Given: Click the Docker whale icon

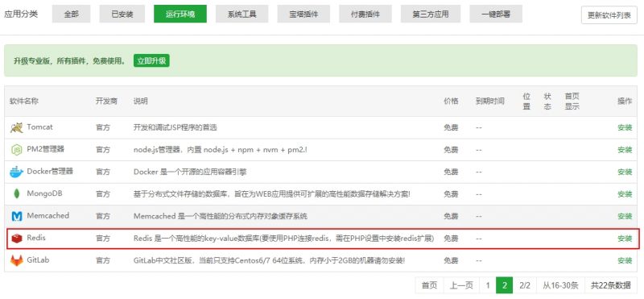Looking at the screenshot, I should [x=16, y=172].
